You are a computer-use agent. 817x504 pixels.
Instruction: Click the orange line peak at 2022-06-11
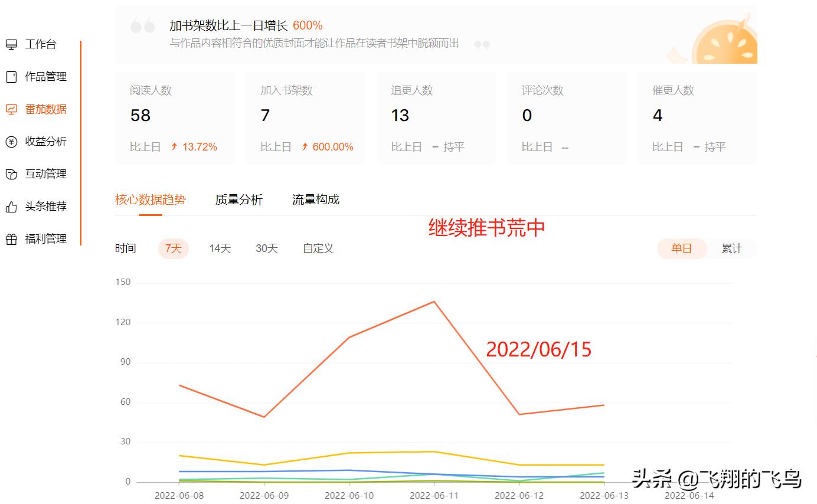[434, 302]
